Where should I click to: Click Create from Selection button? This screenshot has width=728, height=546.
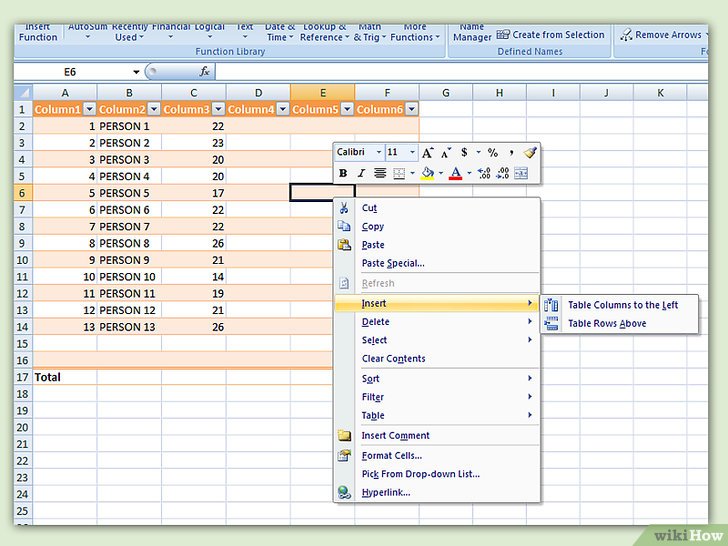point(551,35)
